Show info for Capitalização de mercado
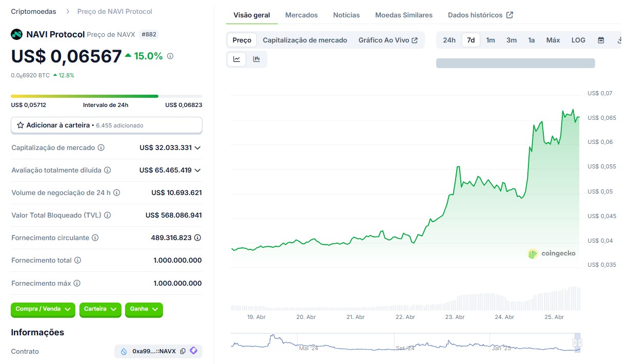634x364 pixels. click(x=101, y=147)
